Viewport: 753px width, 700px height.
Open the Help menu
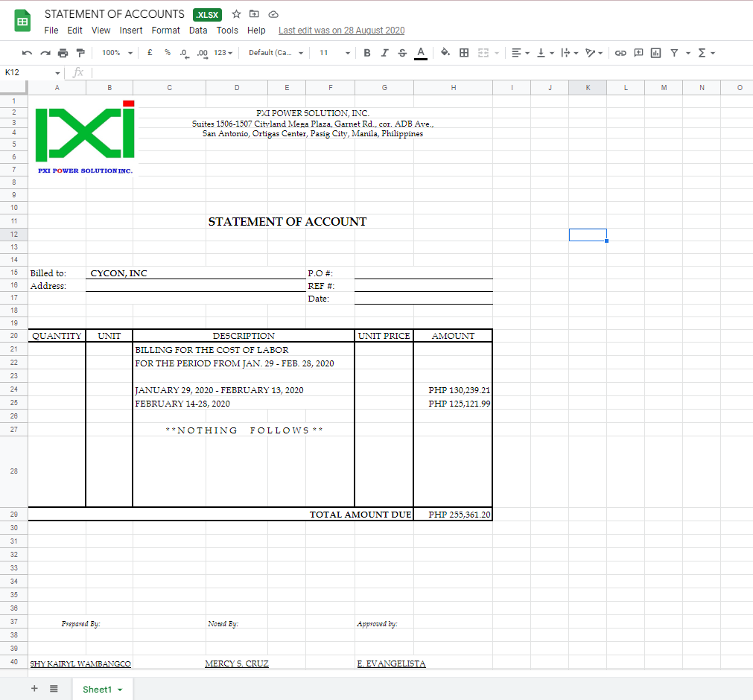coord(256,31)
